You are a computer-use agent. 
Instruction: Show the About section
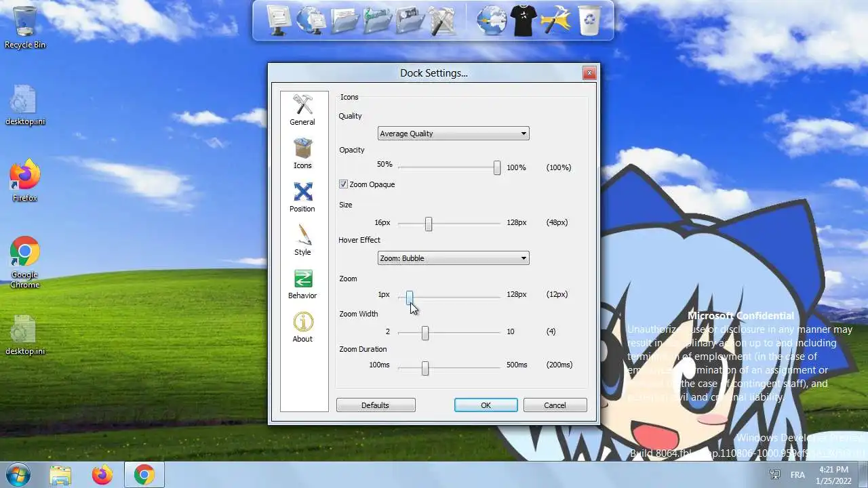click(x=302, y=327)
